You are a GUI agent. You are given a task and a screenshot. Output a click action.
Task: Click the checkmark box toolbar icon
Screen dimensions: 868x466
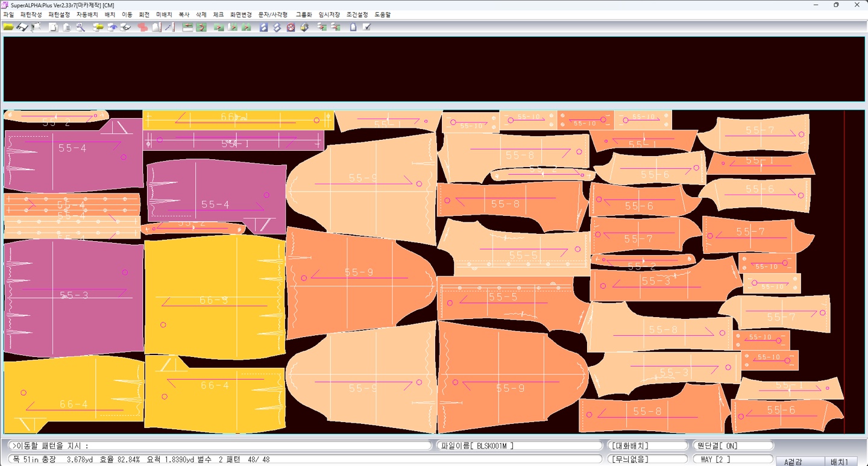[x=366, y=27]
